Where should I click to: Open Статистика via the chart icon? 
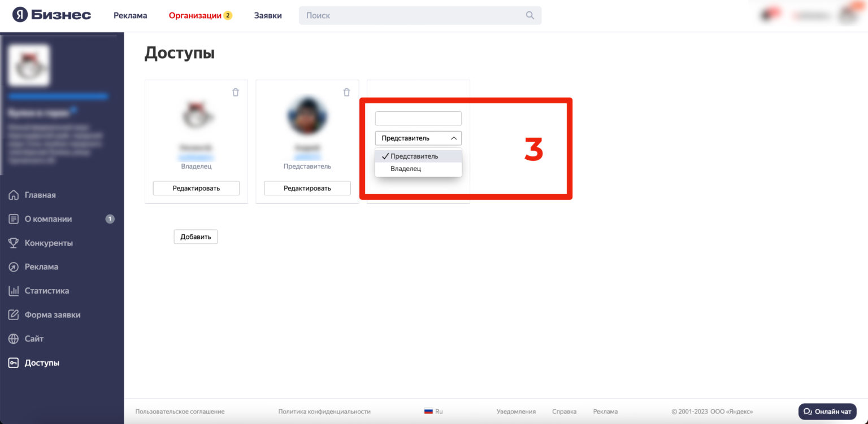pos(14,291)
